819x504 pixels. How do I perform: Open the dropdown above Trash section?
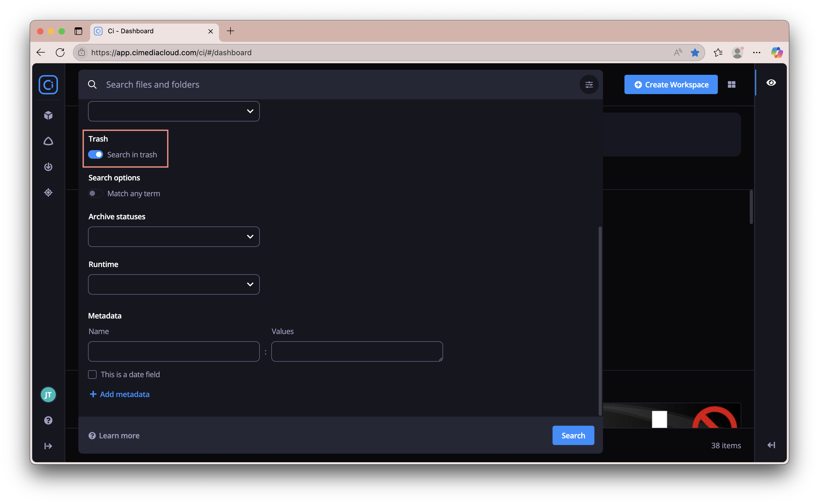click(x=173, y=111)
